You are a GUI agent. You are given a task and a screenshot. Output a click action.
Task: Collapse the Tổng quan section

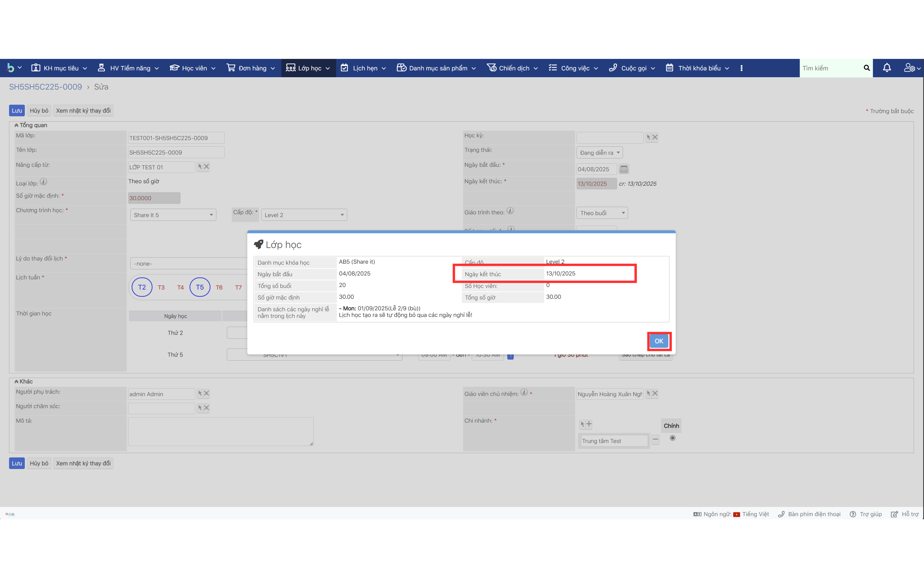click(16, 125)
